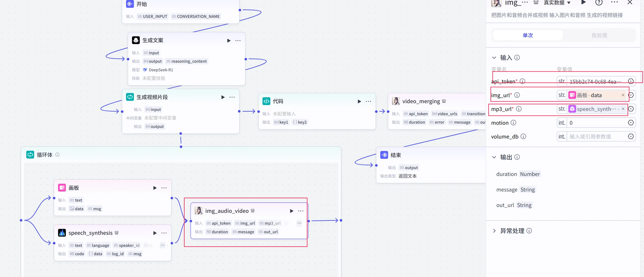
Task: Click the video_urls input tag
Action: click(445, 114)
